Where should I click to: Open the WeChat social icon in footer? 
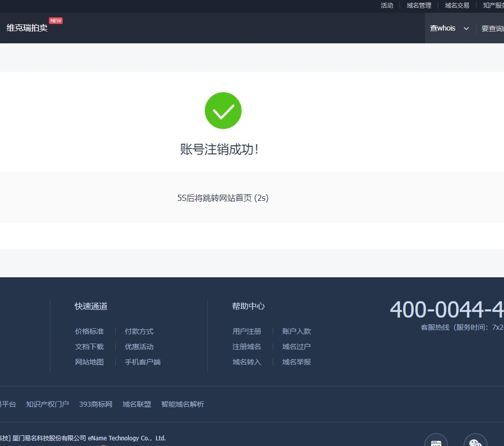coord(475,441)
